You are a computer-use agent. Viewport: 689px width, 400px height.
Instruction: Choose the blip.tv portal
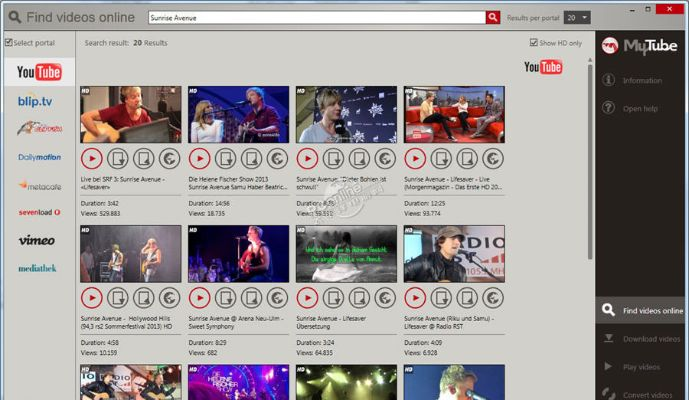pyautogui.click(x=36, y=100)
